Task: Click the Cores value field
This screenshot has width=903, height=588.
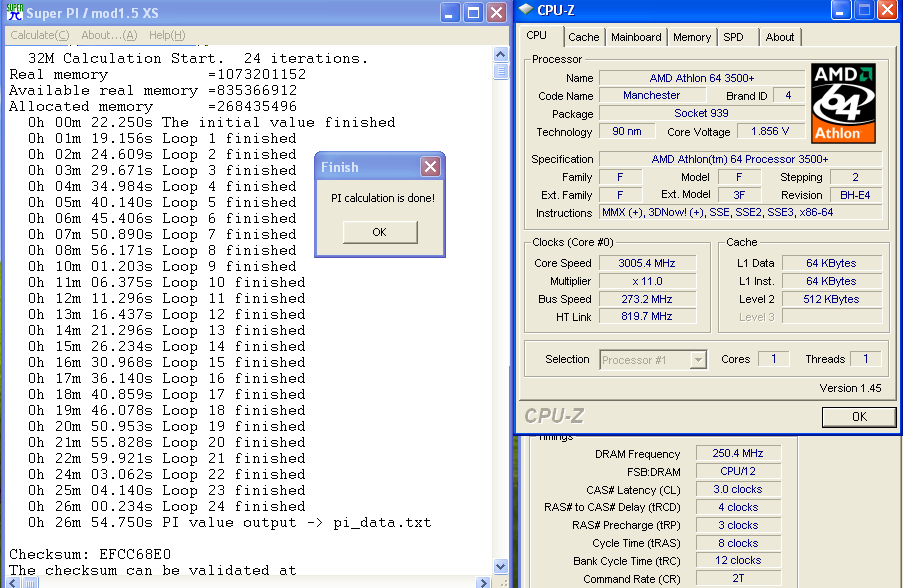Action: [x=773, y=359]
